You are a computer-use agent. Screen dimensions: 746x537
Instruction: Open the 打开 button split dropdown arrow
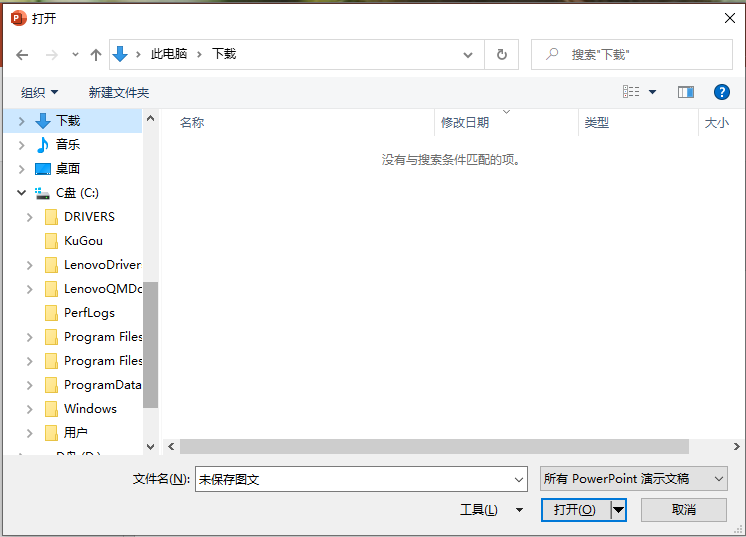click(x=618, y=510)
